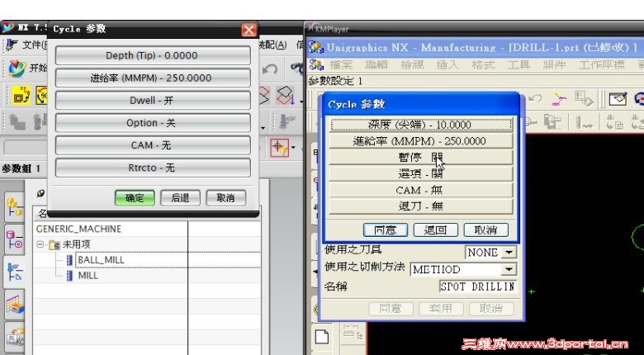Toggle the Dwell - 开 setting

(153, 101)
